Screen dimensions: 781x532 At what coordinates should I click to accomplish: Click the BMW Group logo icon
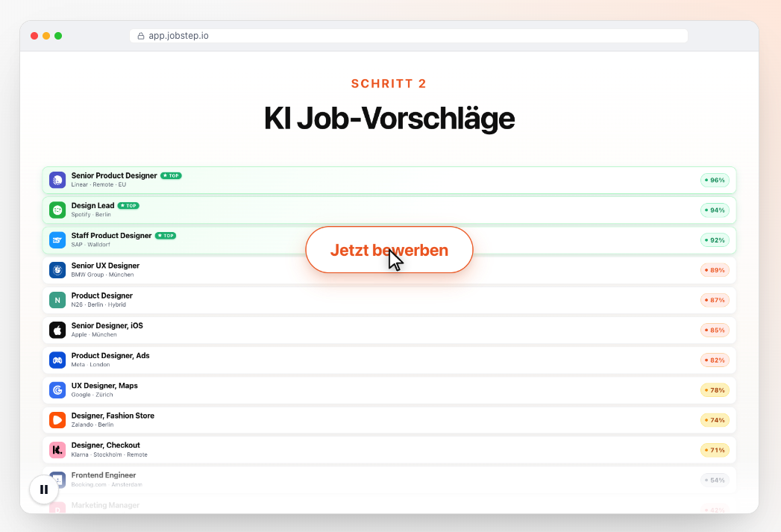pyautogui.click(x=57, y=270)
